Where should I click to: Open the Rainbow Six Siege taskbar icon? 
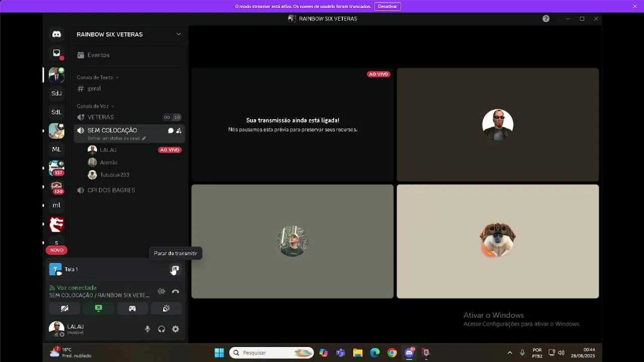[x=426, y=353]
